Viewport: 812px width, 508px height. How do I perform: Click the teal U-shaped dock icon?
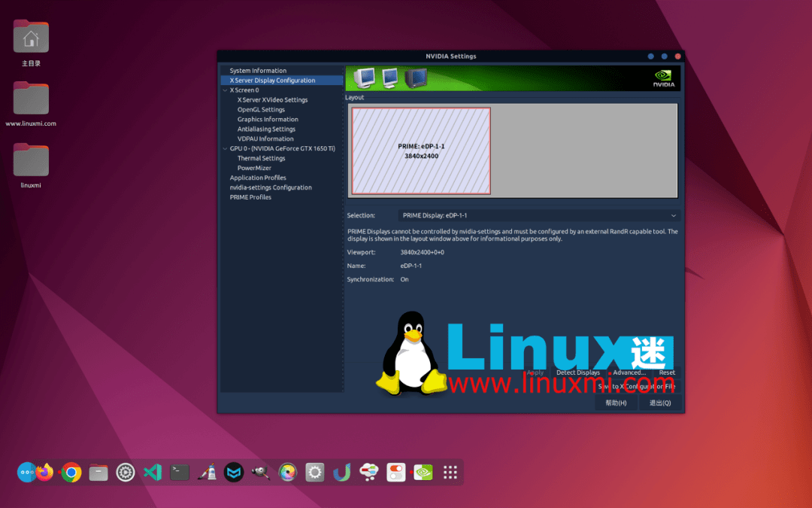tap(342, 472)
